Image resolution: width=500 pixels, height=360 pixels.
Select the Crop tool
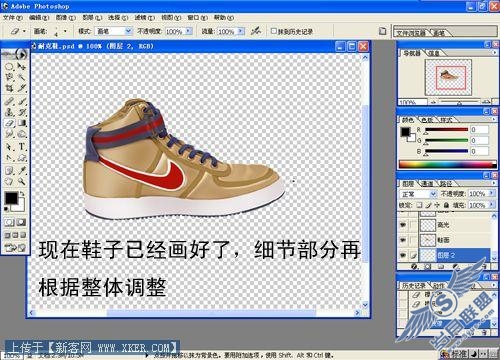point(9,88)
